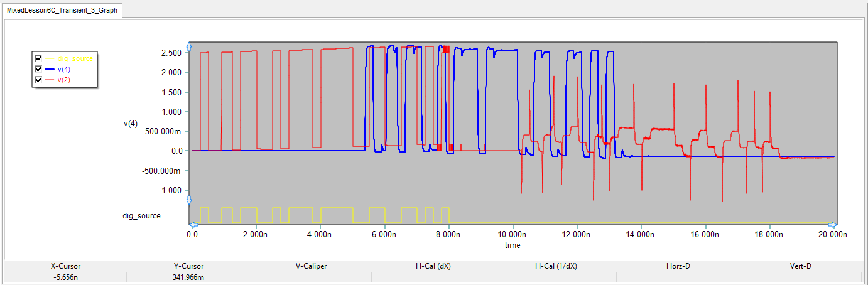Uncheck the dig_source trace checkbox
This screenshot has width=868, height=285.
38,58
